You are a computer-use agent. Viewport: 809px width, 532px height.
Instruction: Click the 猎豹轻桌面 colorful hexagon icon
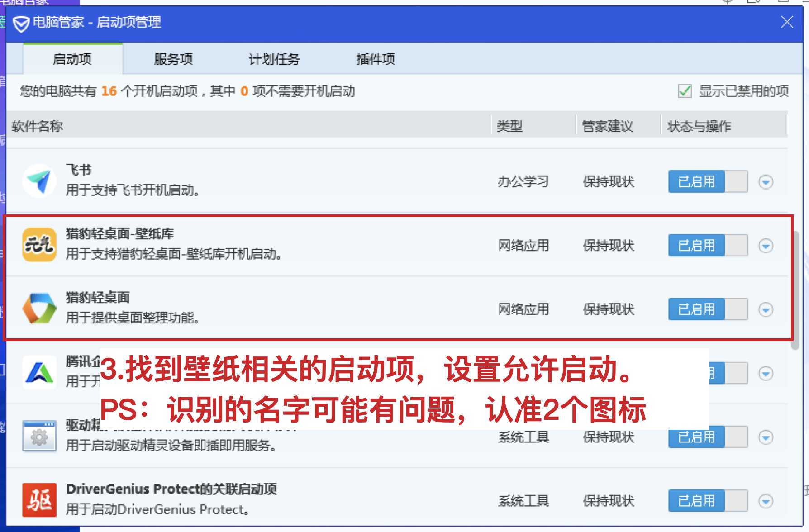pos(39,309)
